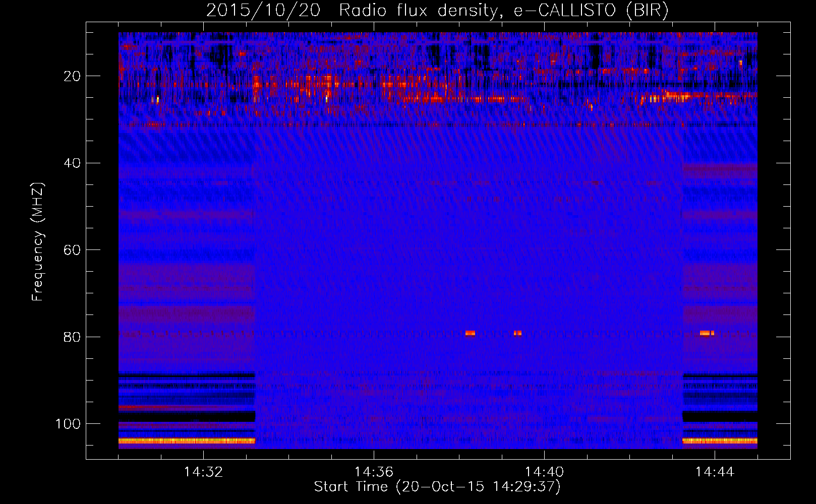Click the 'Start Time (20-Oct-15 14:29:37)' label

(x=437, y=487)
